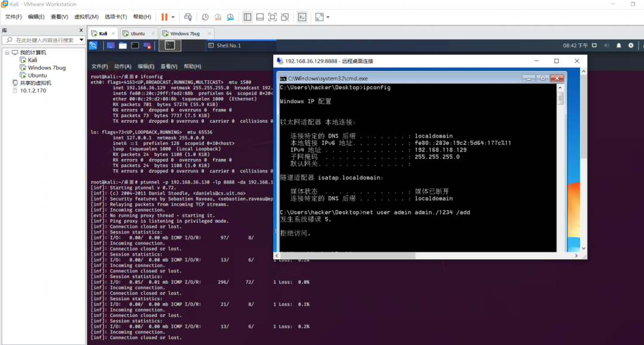Viewport: 644px width, 345px height.
Task: Click the send Ctrl+Alt+Del toolbar icon
Action: point(188,17)
